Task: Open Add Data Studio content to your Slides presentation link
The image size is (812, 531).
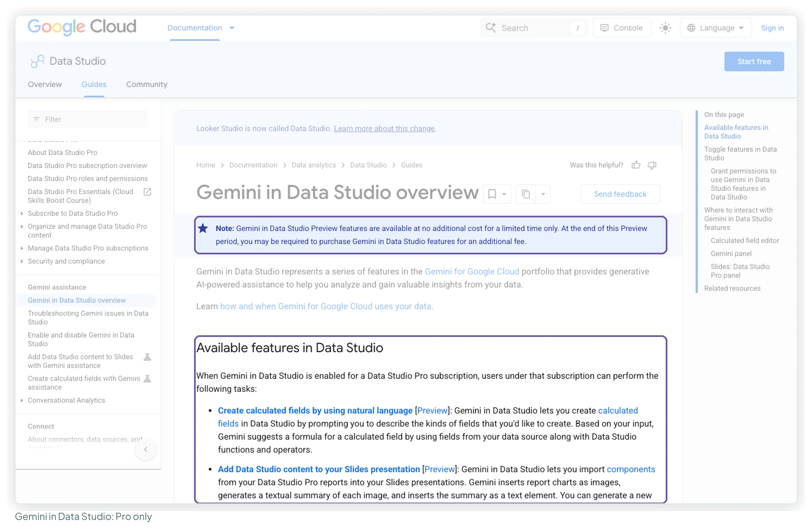Action: (319, 469)
